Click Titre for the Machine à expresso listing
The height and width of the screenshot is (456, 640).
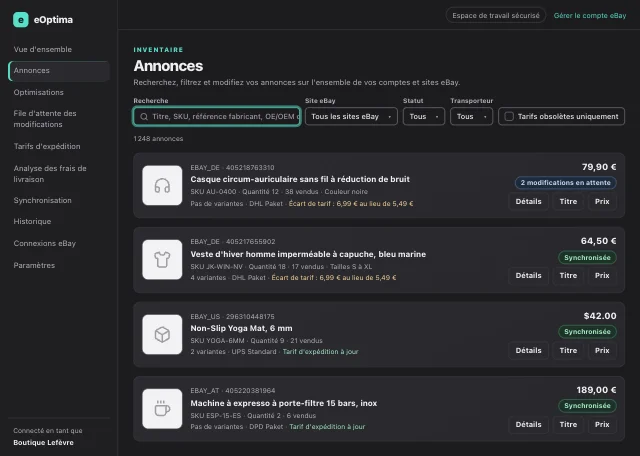568,425
